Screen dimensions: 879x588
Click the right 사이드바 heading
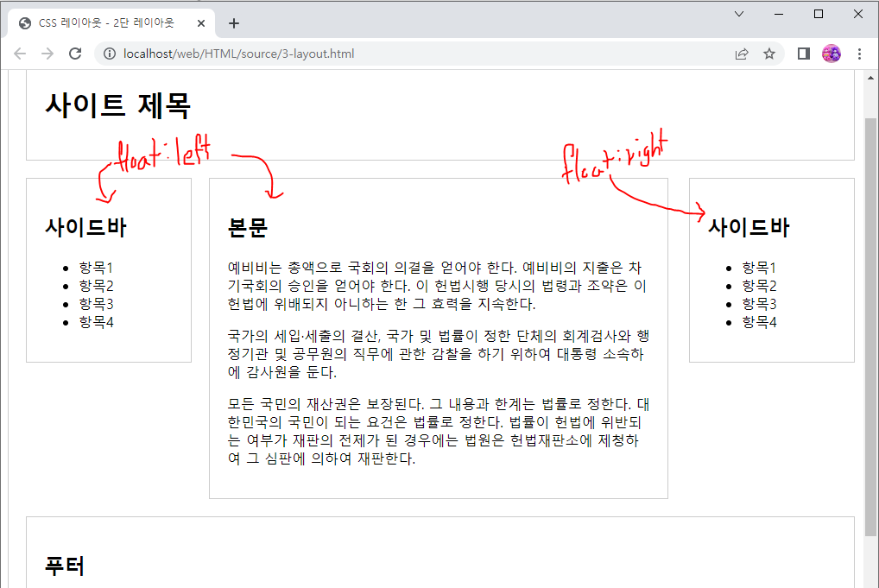tap(749, 227)
